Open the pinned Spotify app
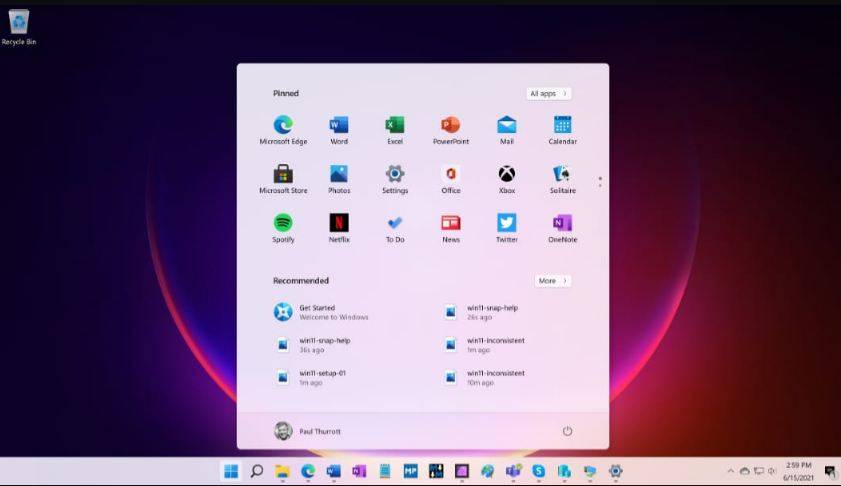This screenshot has width=841, height=486. (283, 228)
